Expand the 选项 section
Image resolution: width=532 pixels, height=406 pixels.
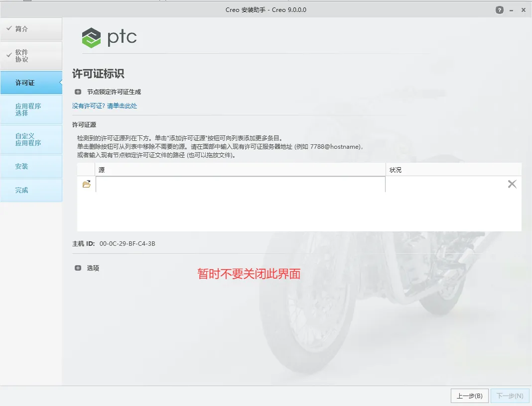pos(78,268)
